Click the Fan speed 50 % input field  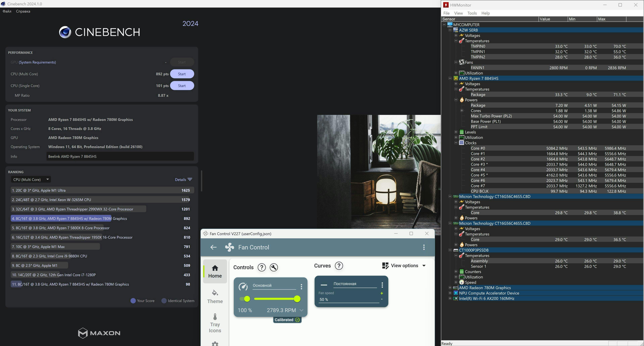(348, 300)
